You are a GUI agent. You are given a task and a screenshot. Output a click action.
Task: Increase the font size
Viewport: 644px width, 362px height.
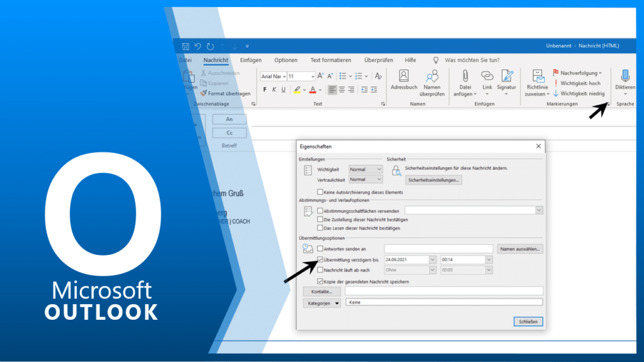pos(320,76)
